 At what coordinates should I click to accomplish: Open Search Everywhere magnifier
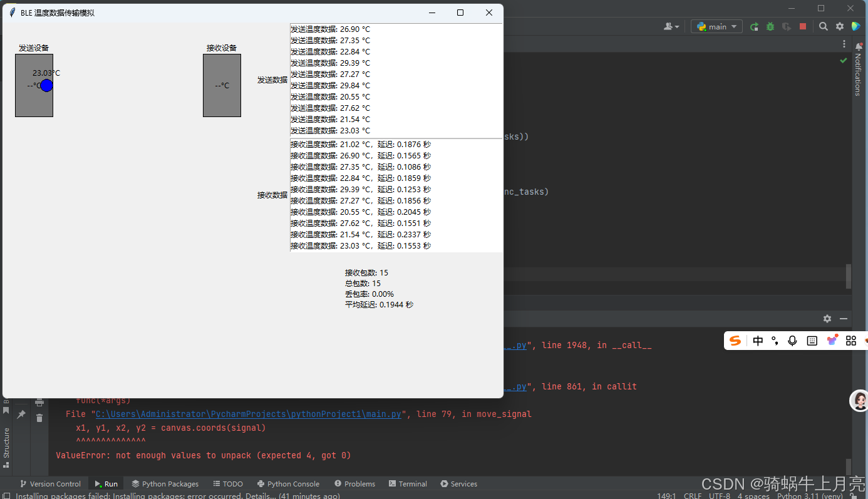[824, 27]
